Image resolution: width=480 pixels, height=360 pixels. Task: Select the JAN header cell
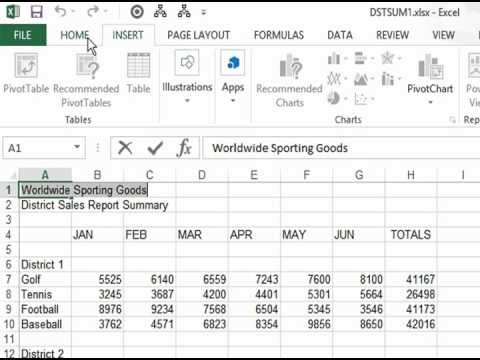click(x=97, y=235)
